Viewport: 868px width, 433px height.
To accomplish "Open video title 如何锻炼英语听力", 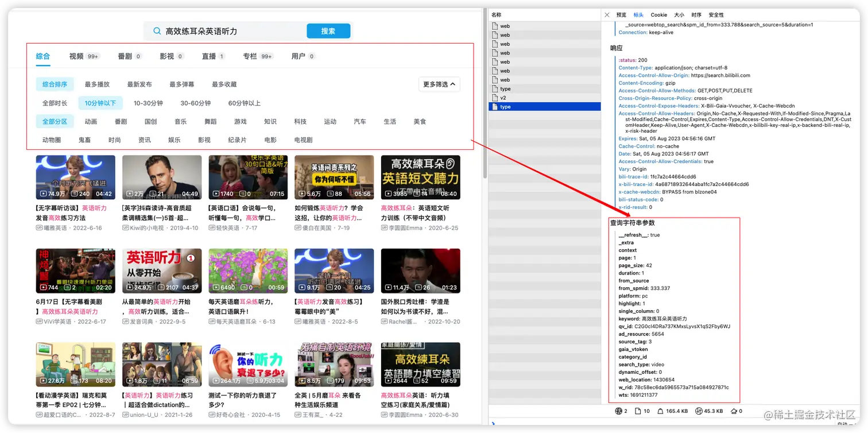I will click(x=329, y=213).
